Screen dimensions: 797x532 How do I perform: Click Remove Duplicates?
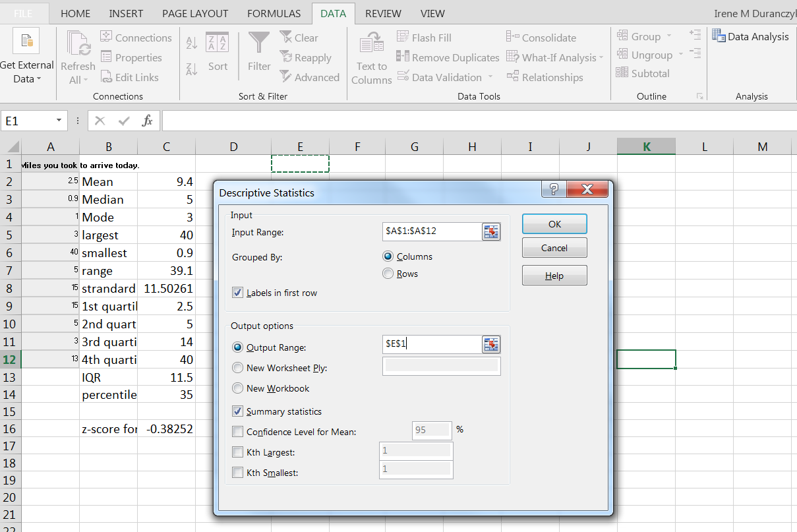pos(448,57)
